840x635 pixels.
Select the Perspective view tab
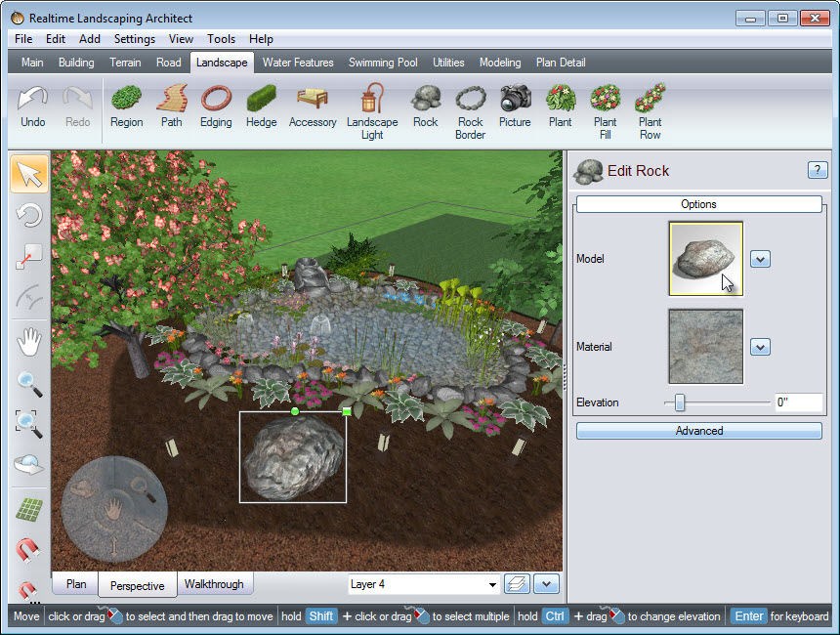[x=137, y=585]
